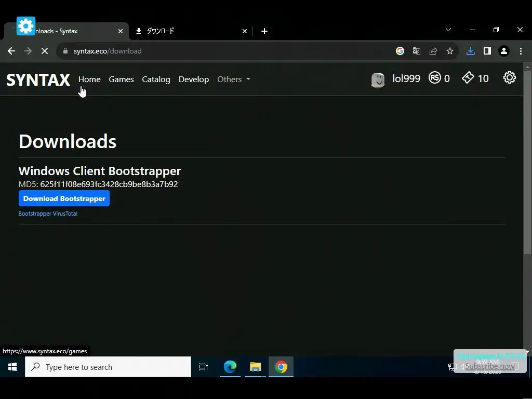Click the SYNTAX logo
532x399 pixels.
38,80
